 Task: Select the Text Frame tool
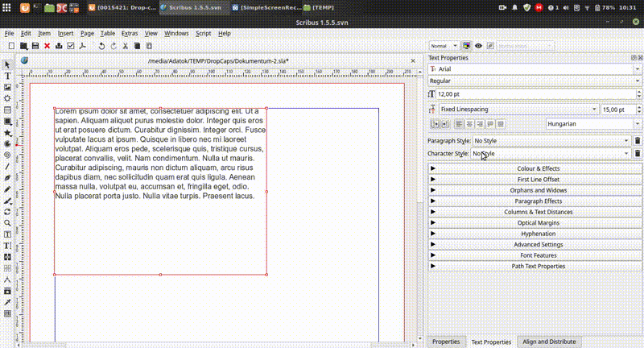click(7, 76)
